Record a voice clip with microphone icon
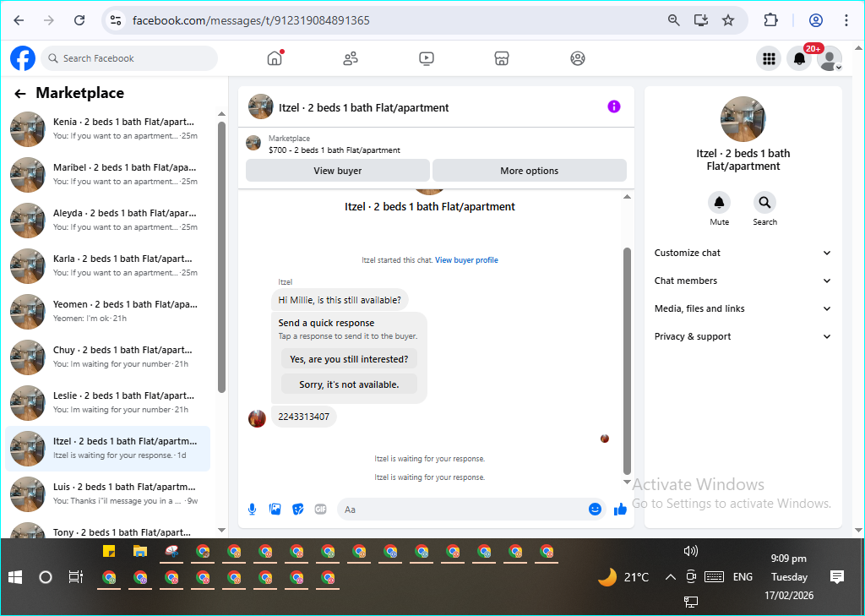This screenshot has width=865, height=616. pyautogui.click(x=252, y=509)
